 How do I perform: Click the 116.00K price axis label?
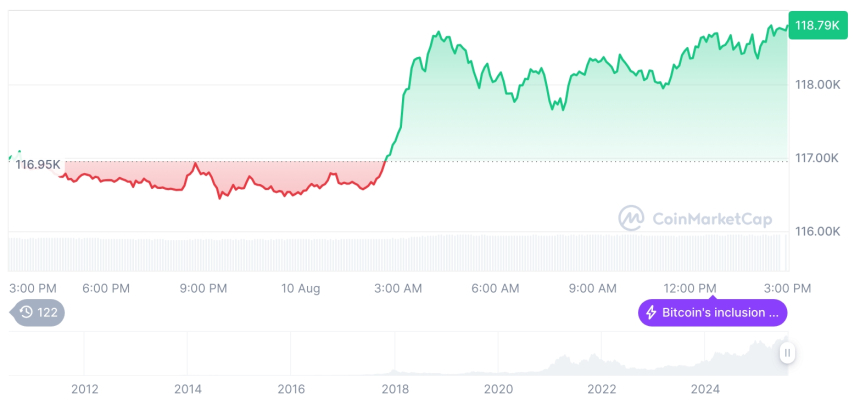pos(816,231)
